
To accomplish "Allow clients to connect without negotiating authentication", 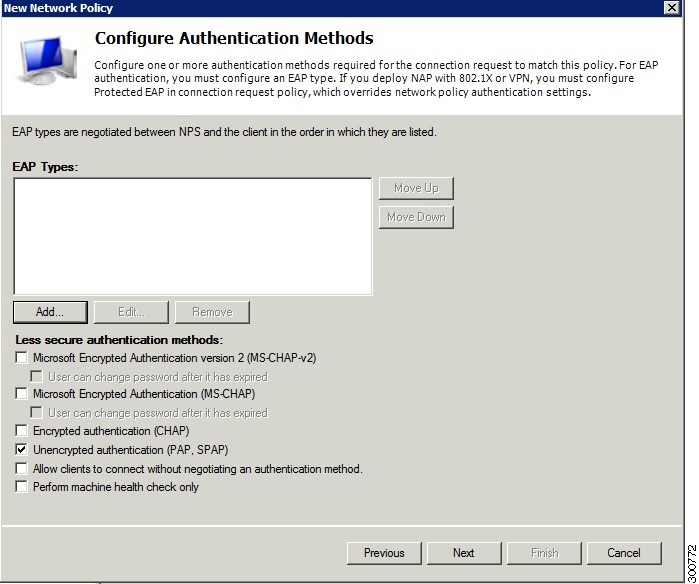I will (21, 469).
